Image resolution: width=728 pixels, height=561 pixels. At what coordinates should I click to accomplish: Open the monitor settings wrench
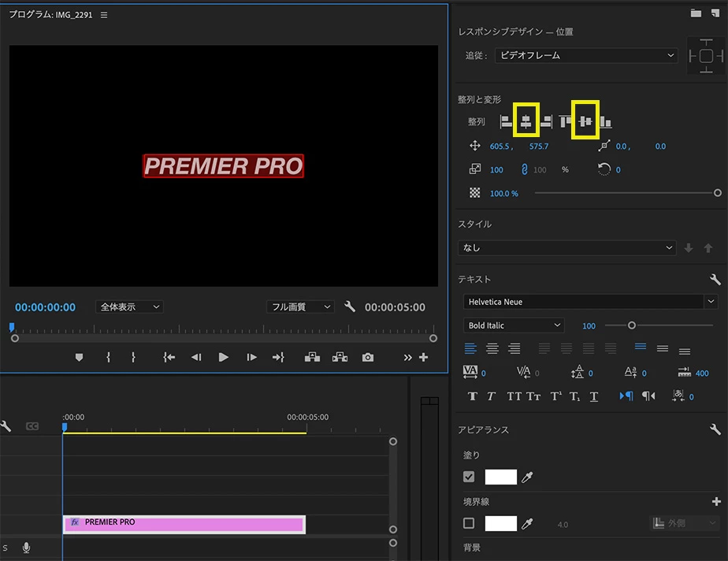[350, 307]
